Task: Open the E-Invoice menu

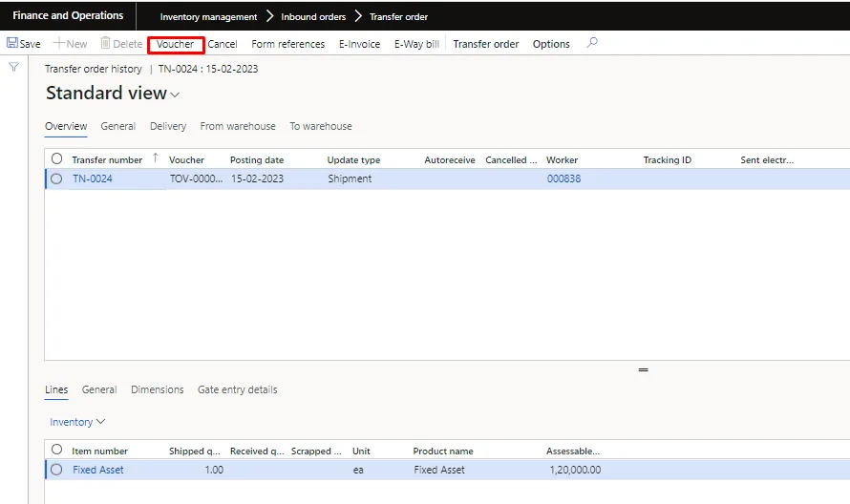Action: [359, 44]
